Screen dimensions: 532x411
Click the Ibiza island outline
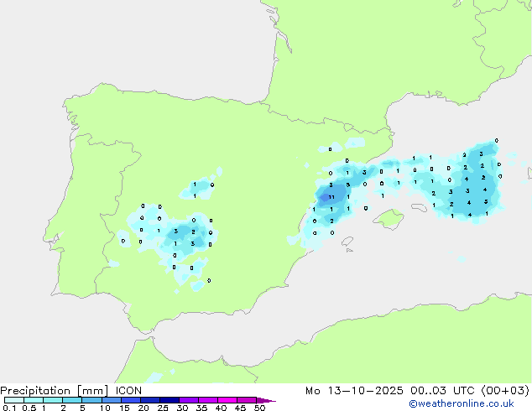click(347, 242)
